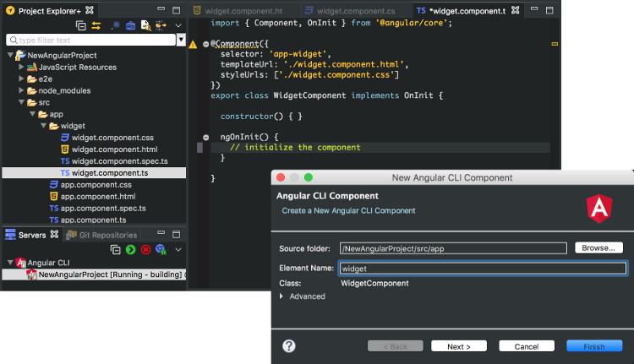634x364 pixels.
Task: Start the server with green arrow
Action: 130,250
